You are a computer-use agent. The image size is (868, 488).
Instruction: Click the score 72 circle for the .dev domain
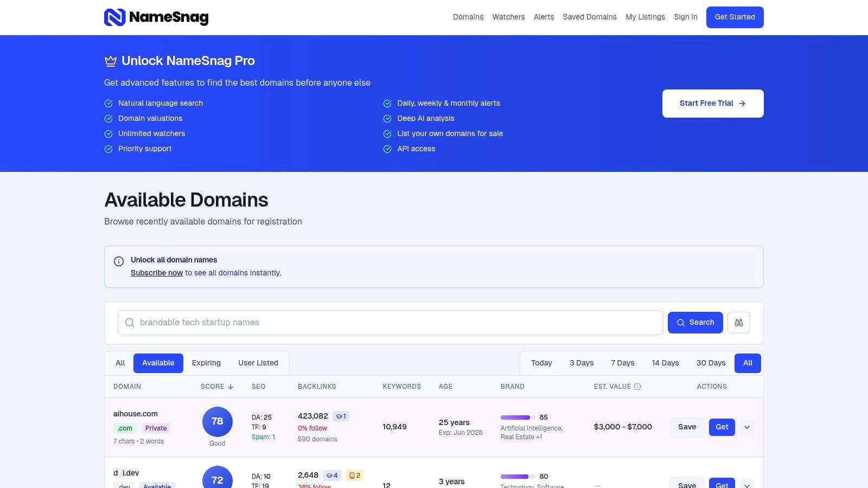point(218,477)
